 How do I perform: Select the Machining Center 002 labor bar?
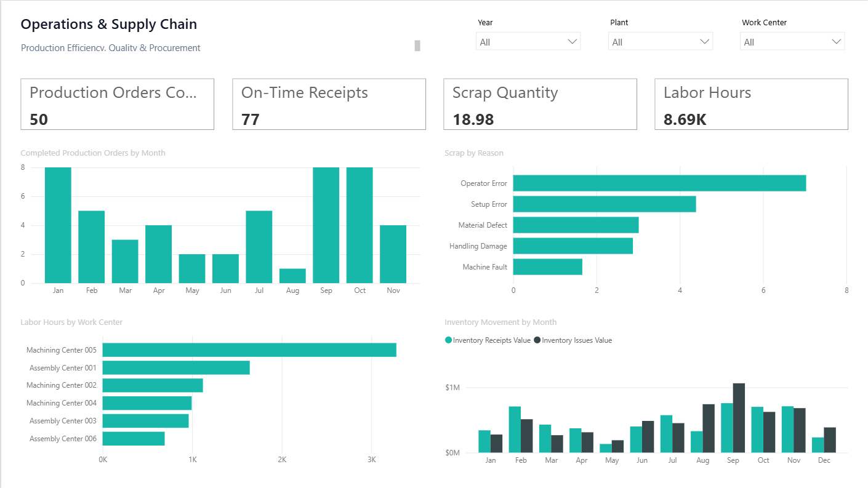[153, 385]
